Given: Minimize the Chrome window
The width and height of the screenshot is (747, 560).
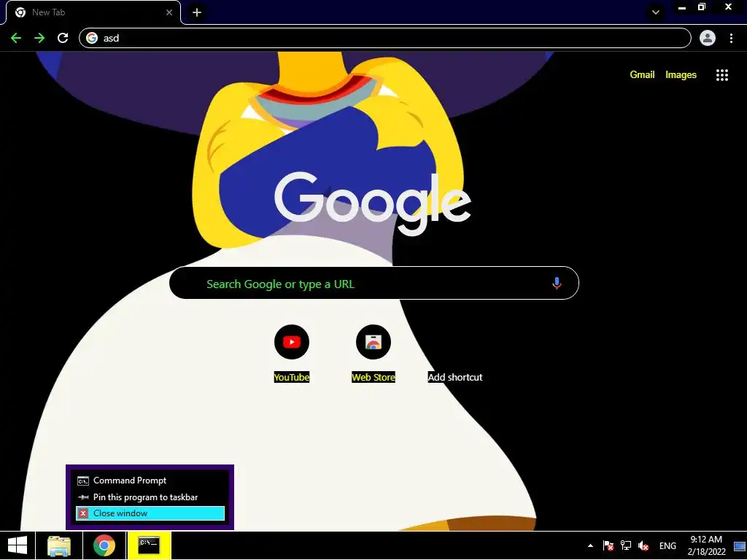Looking at the screenshot, I should (682, 7).
